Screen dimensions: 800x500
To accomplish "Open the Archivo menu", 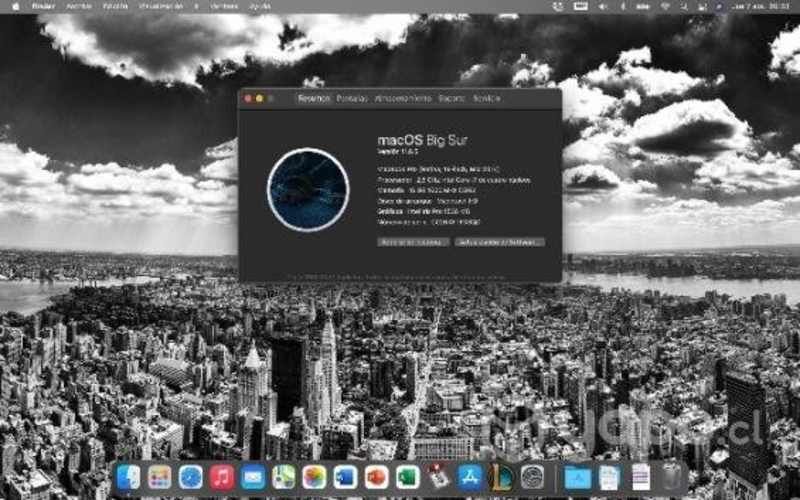I will (79, 6).
